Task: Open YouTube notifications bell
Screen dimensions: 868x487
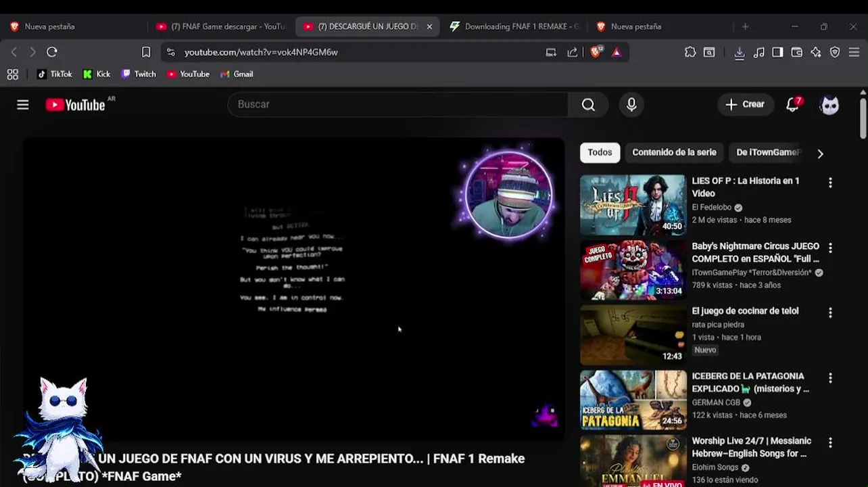Action: click(793, 104)
